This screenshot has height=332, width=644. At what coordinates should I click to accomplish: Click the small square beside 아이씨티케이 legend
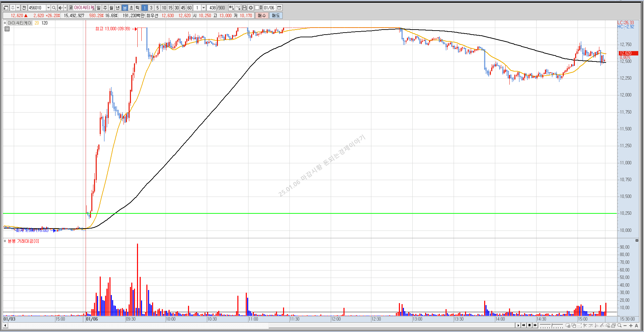[5, 23]
